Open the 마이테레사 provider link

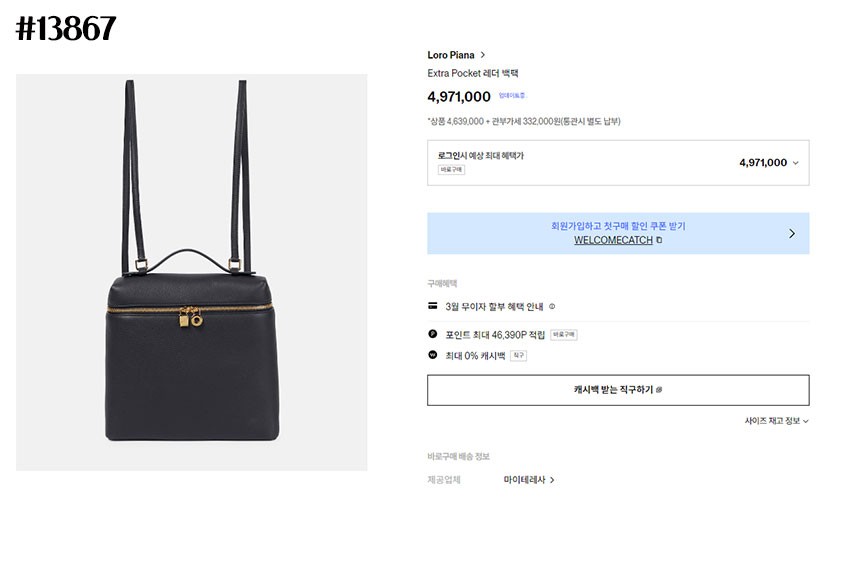click(529, 480)
